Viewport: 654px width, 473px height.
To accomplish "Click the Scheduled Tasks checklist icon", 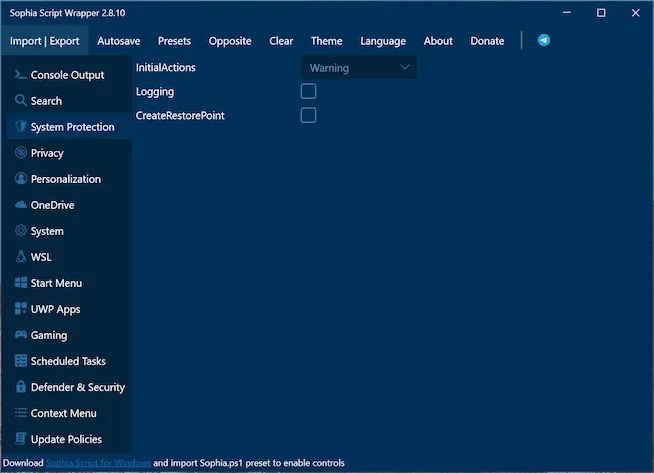I will point(20,360).
